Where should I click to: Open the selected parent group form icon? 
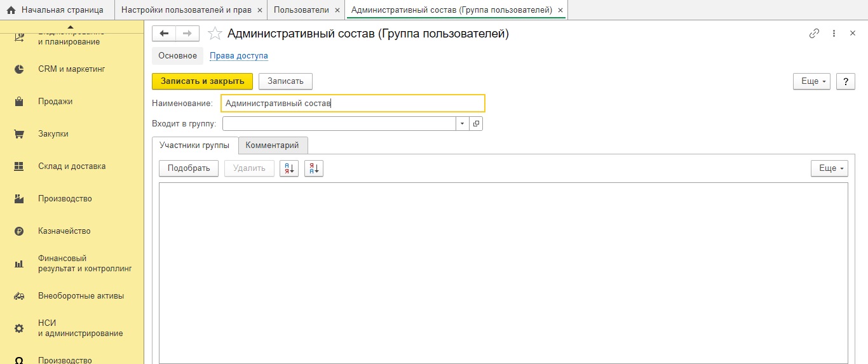(x=476, y=123)
